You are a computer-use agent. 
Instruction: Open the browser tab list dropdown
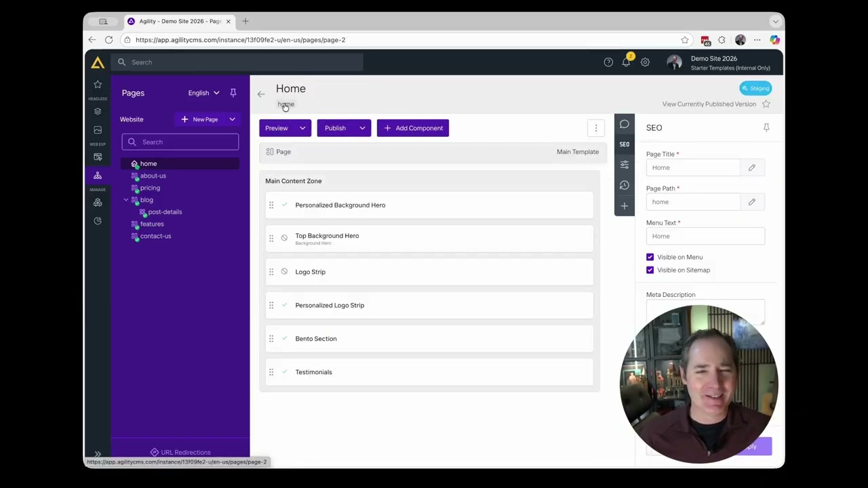click(x=776, y=22)
